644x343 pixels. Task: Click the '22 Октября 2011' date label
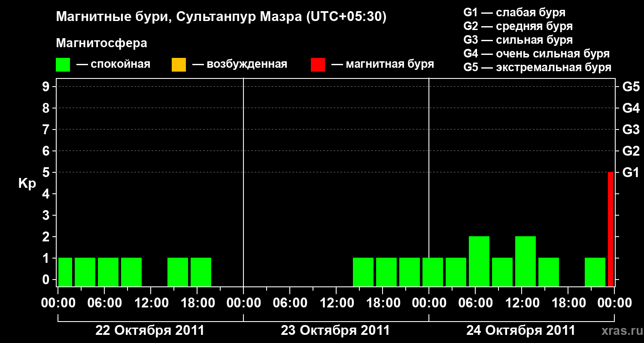[x=150, y=331]
